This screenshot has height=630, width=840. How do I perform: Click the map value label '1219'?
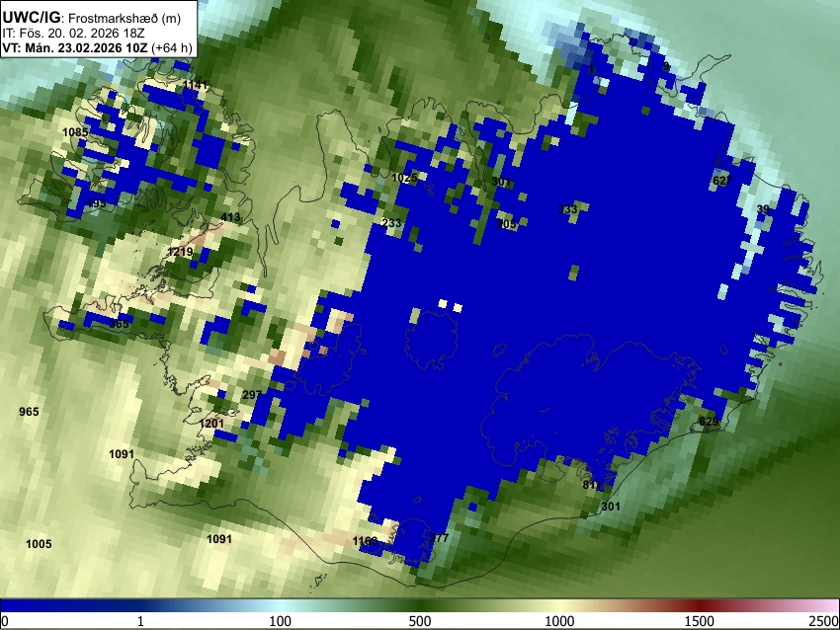(180, 252)
